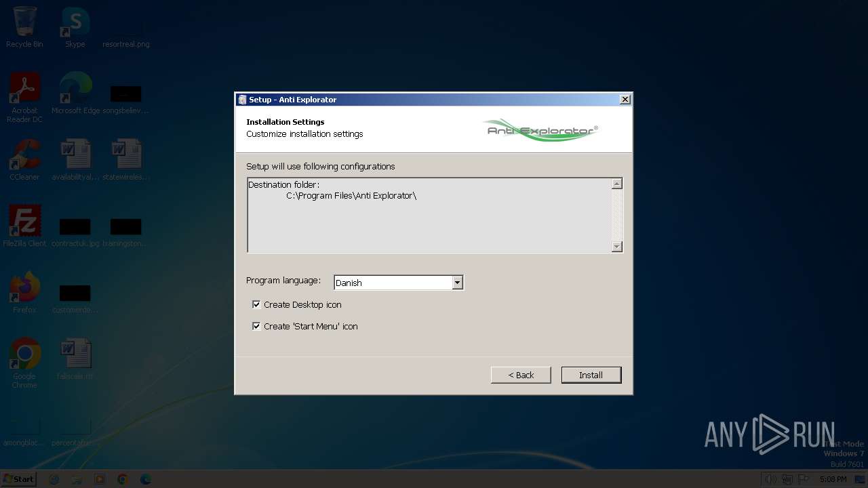The width and height of the screenshot is (868, 488).
Task: Click the percentafte... desktop file label
Action: click(x=75, y=443)
